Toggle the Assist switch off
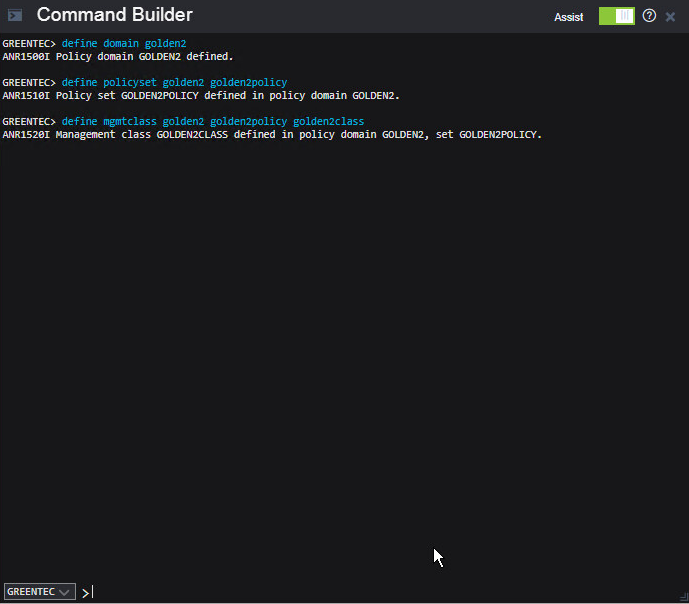The width and height of the screenshot is (689, 604). click(616, 16)
